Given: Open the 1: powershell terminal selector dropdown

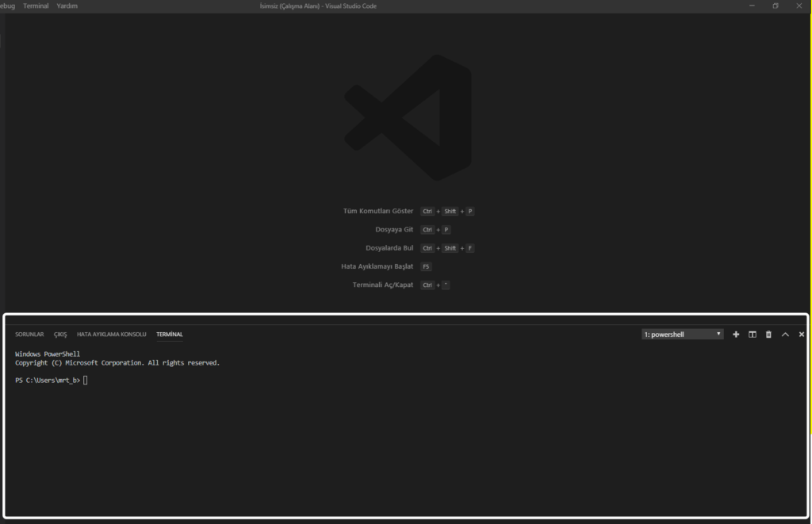Looking at the screenshot, I should (x=683, y=335).
